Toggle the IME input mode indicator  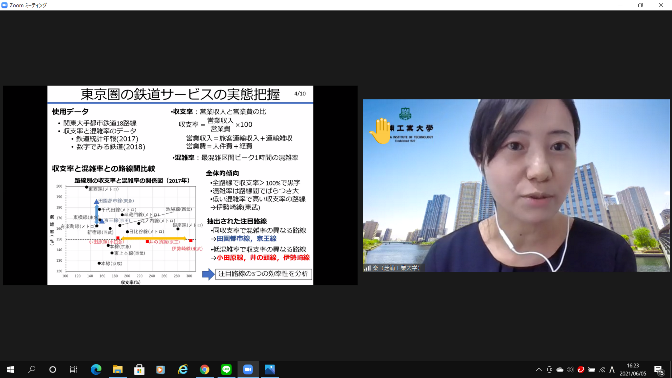[612, 369]
